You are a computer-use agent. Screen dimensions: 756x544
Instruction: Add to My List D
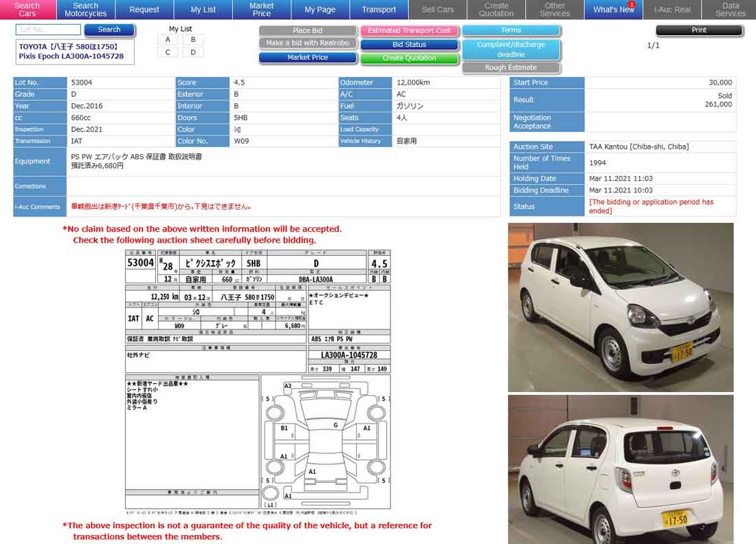pyautogui.click(x=193, y=52)
